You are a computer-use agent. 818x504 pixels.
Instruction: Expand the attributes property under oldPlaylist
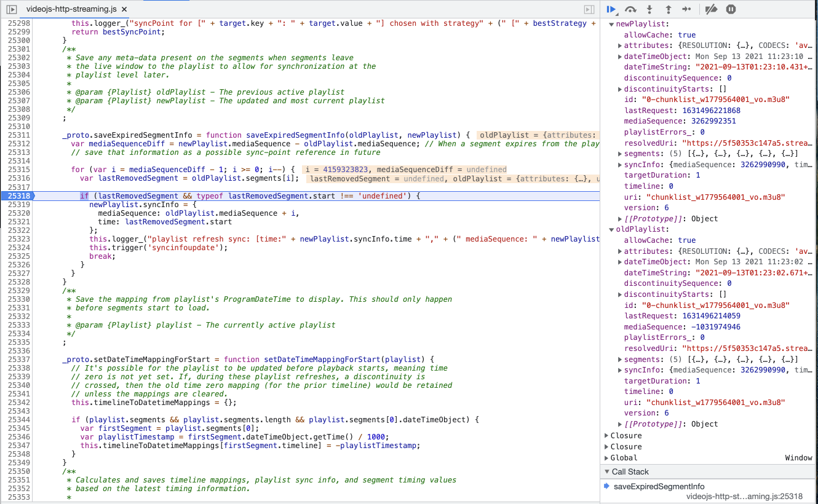point(620,251)
